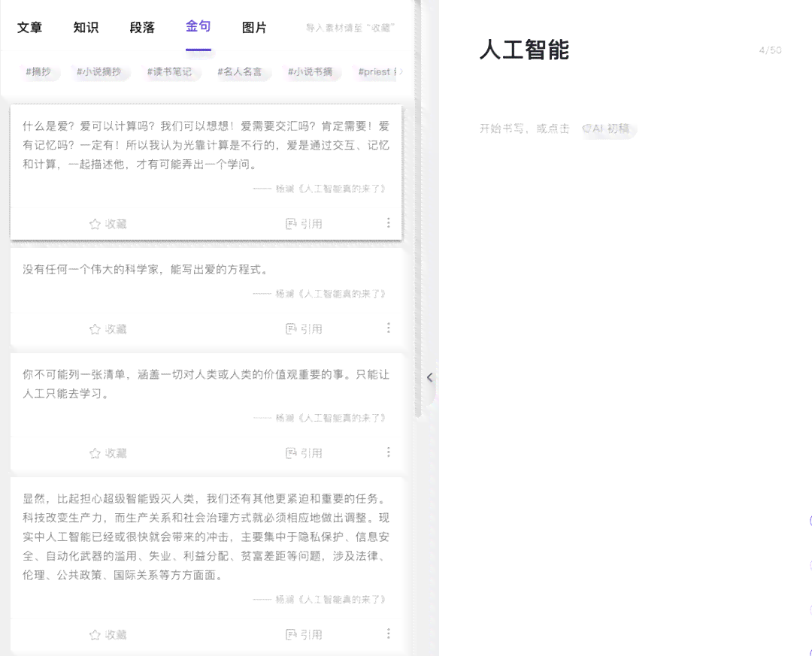Viewport: 812px width, 656px height.
Task: Click the 人工智能 document title
Action: (x=524, y=50)
